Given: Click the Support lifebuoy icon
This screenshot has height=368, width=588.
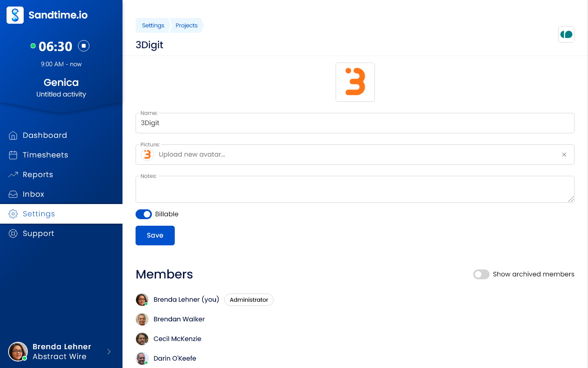Looking at the screenshot, I should point(13,233).
